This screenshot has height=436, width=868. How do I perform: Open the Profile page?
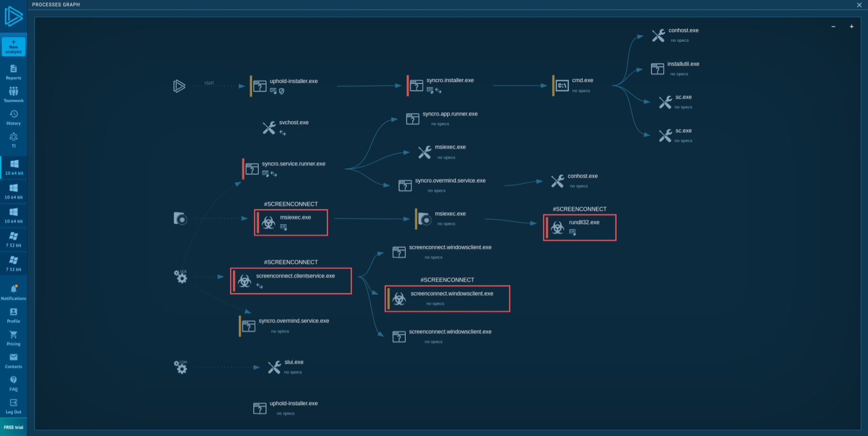click(x=14, y=315)
